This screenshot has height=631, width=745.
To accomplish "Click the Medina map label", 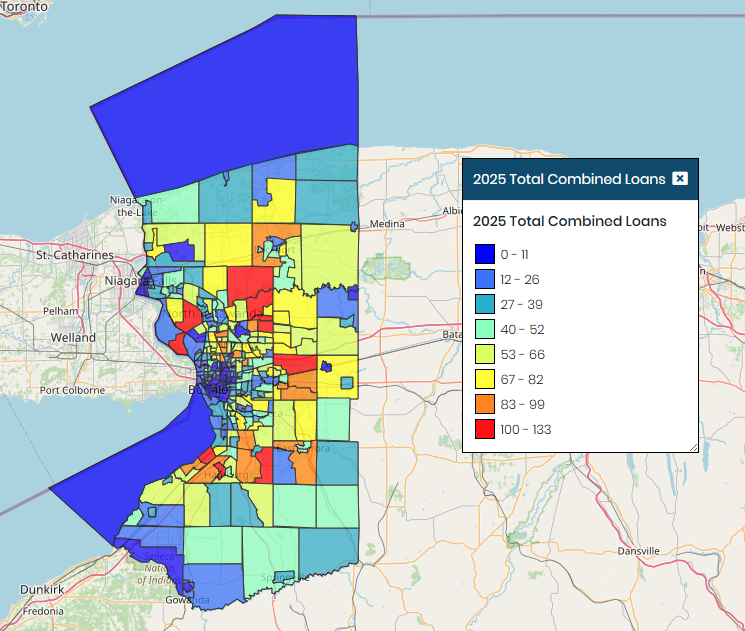I will coord(387,223).
